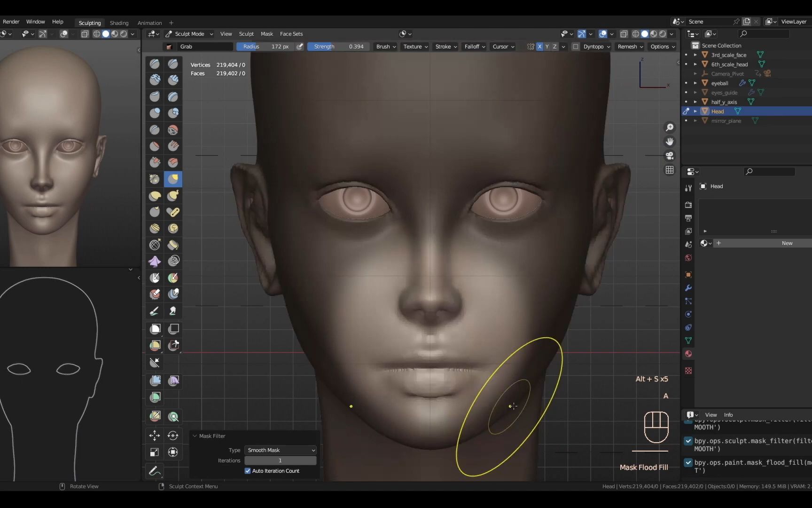Open Modifier properties with the wrench icon
Screen dimensions: 812x508
click(688, 288)
